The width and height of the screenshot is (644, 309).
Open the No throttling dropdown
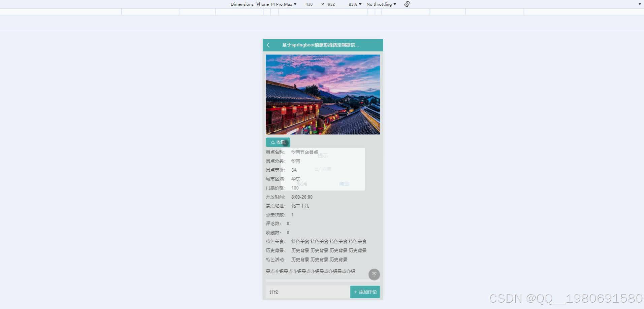pyautogui.click(x=381, y=4)
